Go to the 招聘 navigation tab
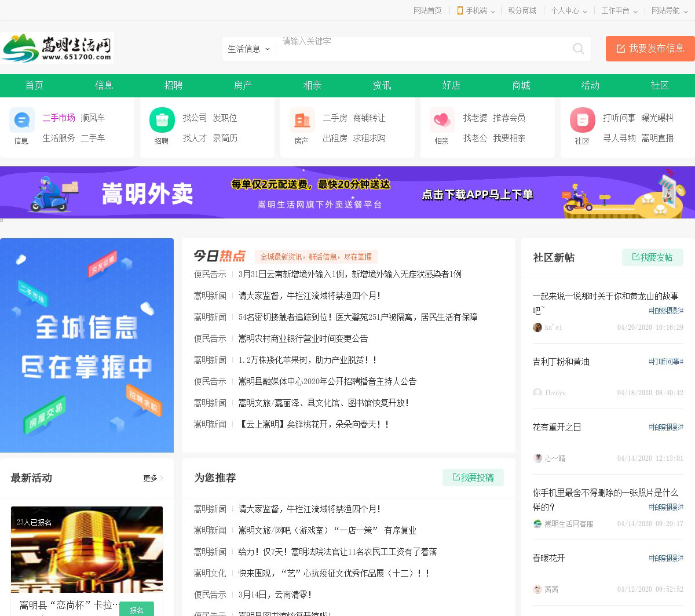The width and height of the screenshot is (695, 616). pos(173,86)
